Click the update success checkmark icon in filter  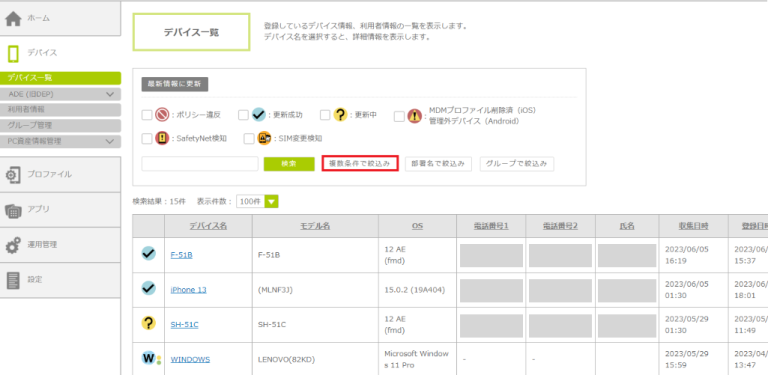(x=259, y=115)
